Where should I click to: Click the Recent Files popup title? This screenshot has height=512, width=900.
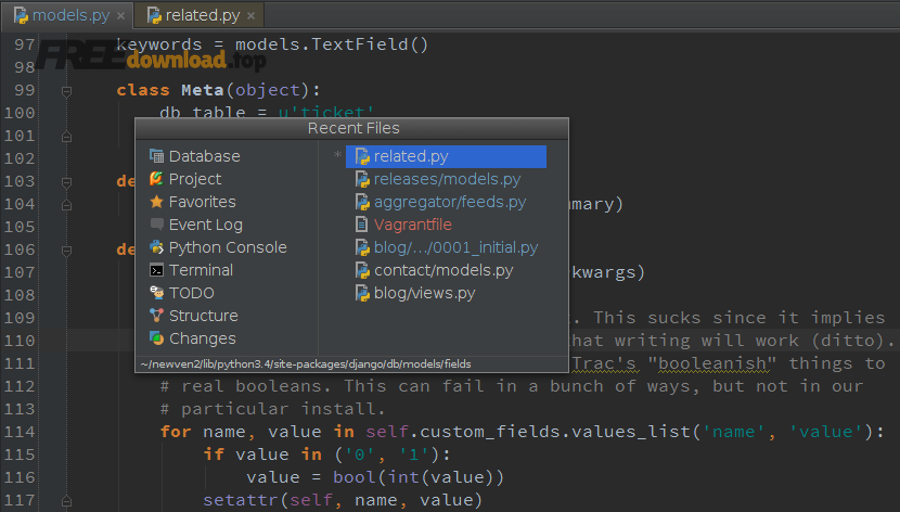tap(353, 128)
